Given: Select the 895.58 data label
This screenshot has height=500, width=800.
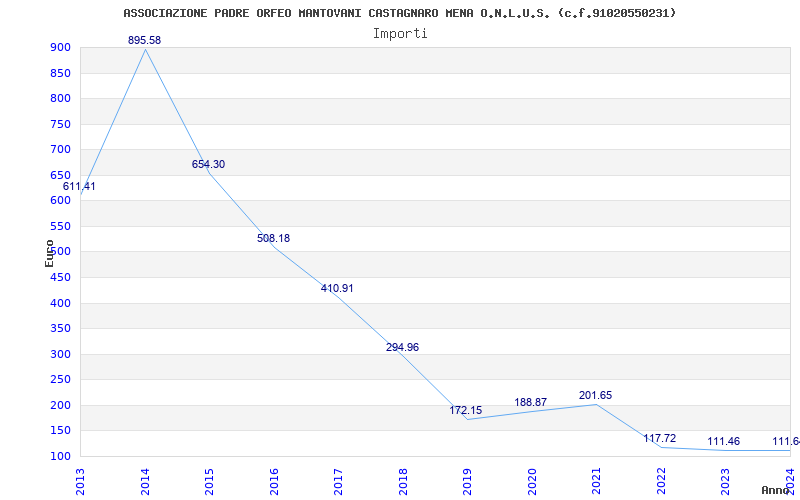Looking at the screenshot, I should pos(144,40).
